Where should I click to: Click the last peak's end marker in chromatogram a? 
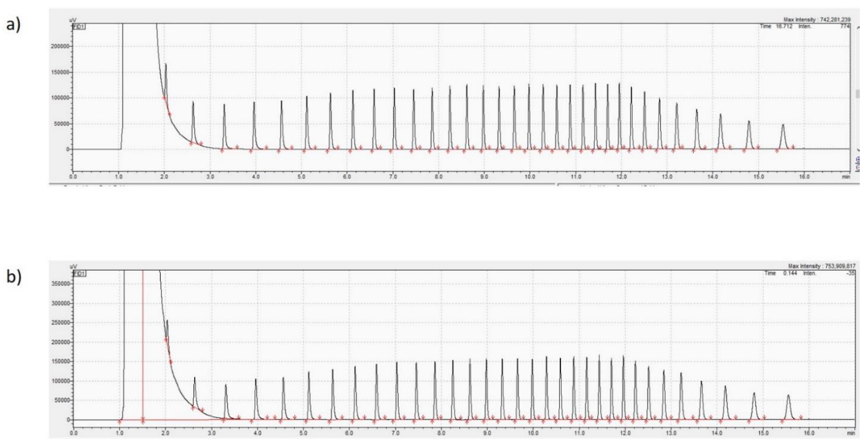pos(793,147)
